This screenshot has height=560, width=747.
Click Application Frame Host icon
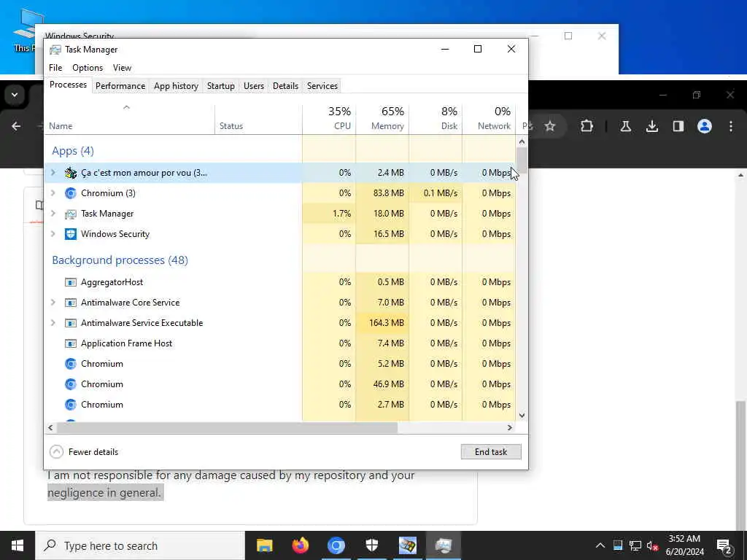71,344
